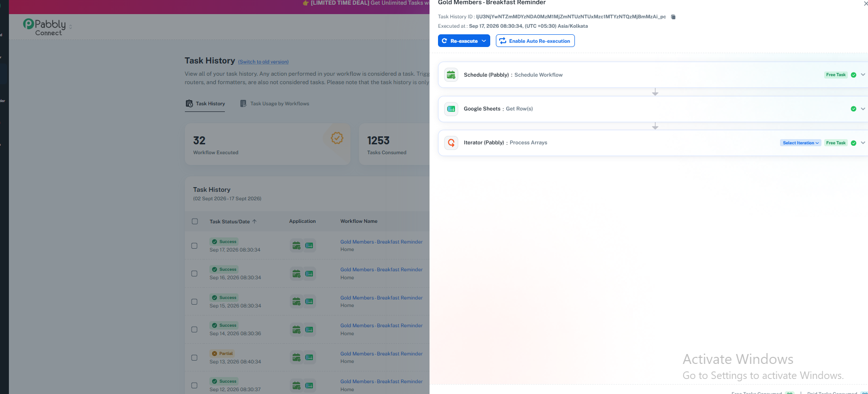The width and height of the screenshot is (868, 394).
Task: Click the Pabbly Connect logo
Action: pyautogui.click(x=44, y=27)
